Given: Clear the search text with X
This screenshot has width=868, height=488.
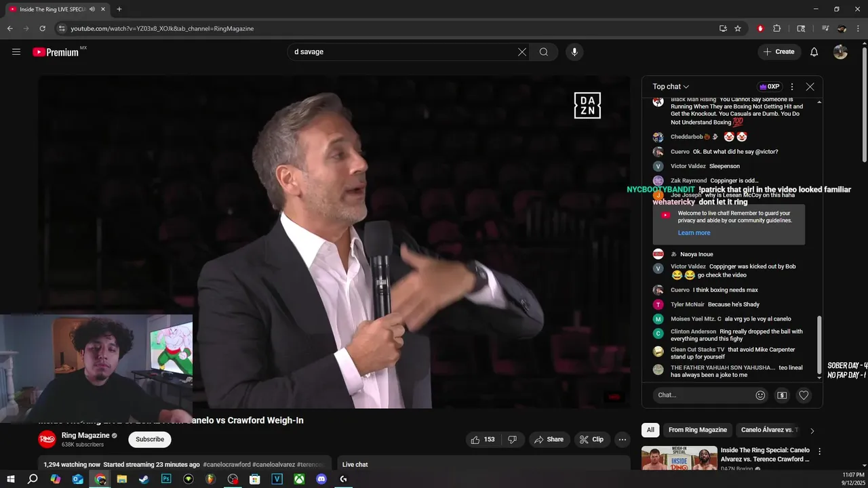Looking at the screenshot, I should [x=522, y=52].
